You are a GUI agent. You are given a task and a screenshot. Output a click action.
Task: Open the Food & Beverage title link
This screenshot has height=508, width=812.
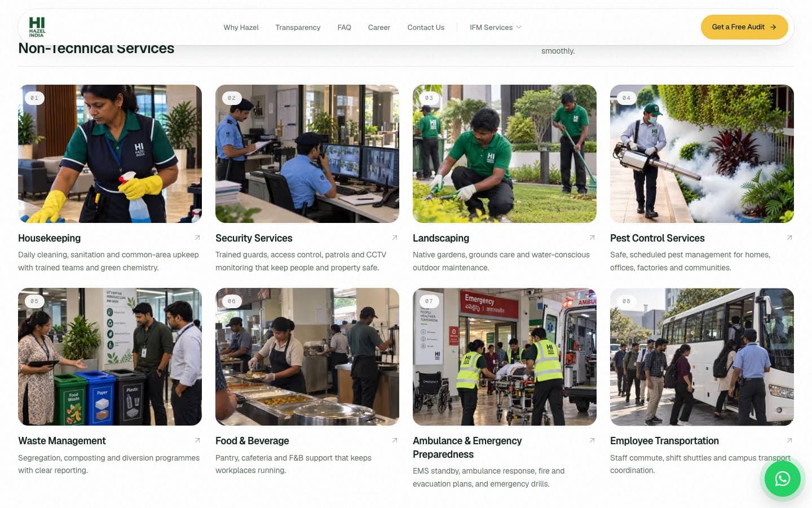click(x=252, y=441)
